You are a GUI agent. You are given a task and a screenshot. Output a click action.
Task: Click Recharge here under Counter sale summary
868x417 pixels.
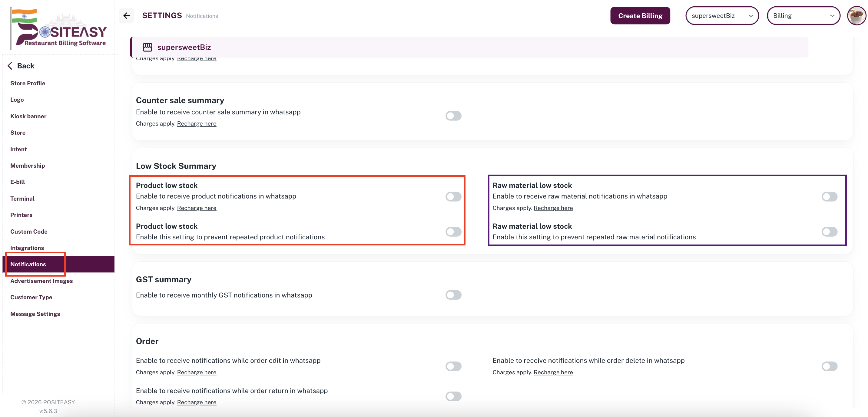197,123
